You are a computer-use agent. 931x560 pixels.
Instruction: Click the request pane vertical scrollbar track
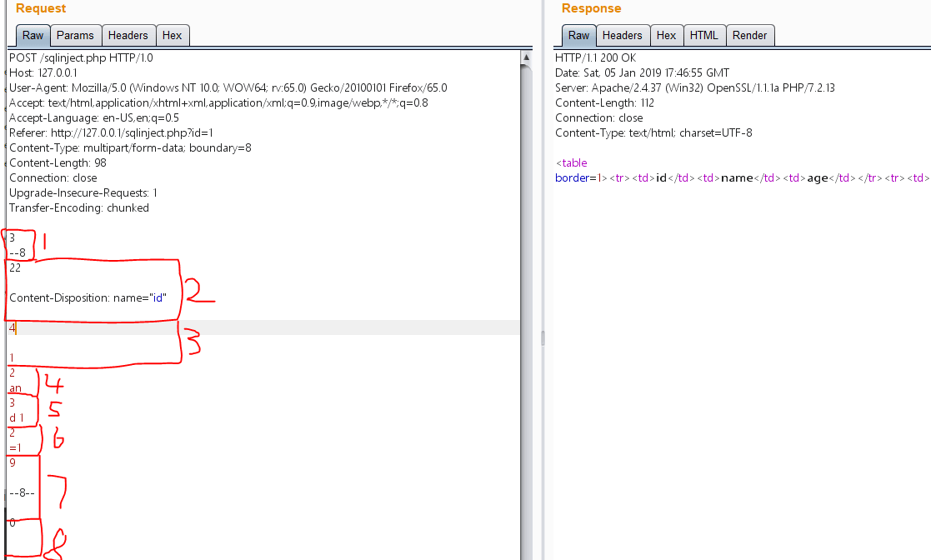click(526, 333)
